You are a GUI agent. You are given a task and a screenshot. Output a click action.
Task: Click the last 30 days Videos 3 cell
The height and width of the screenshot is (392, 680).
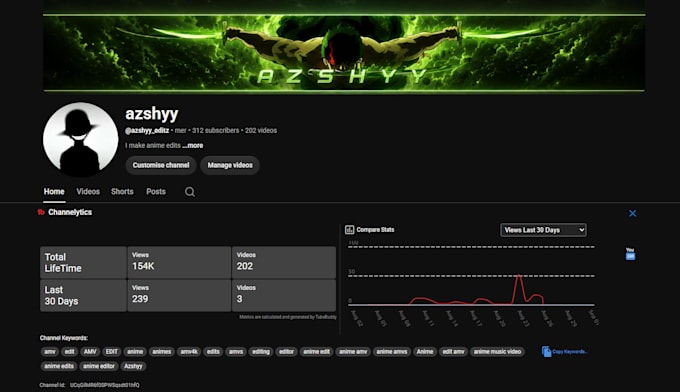click(284, 295)
